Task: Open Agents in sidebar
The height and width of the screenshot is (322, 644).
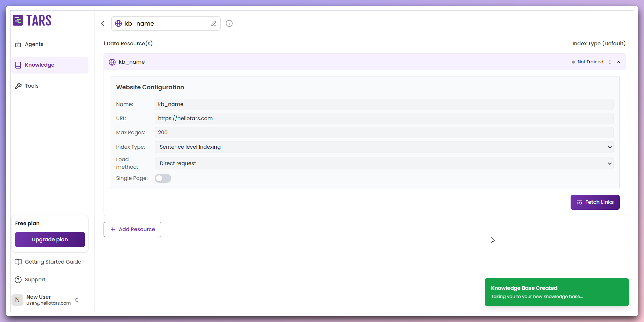Action: 50,44
